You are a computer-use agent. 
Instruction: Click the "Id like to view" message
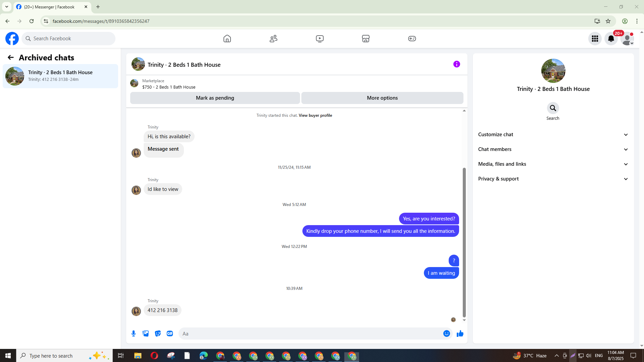163,189
